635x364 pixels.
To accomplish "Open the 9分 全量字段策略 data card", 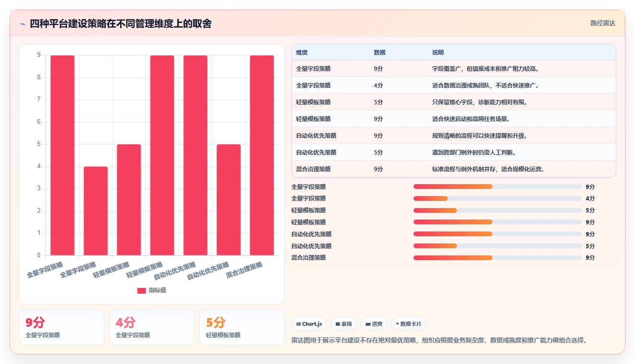I will tap(61, 327).
